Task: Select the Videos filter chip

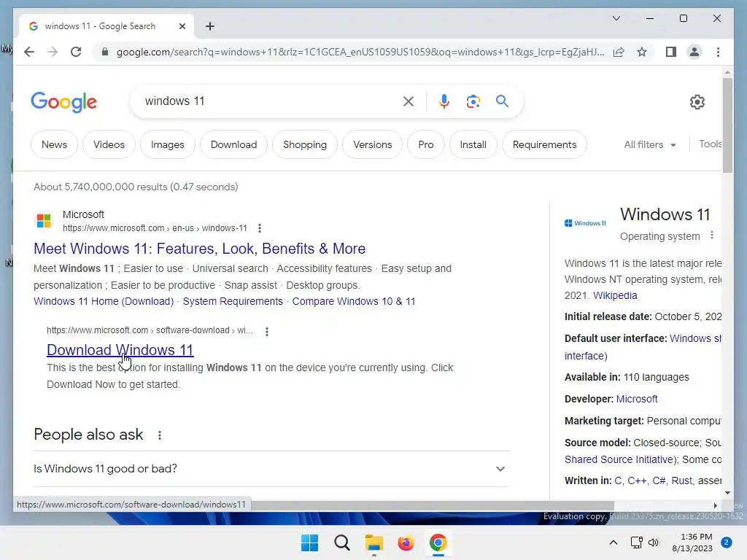Action: point(109,144)
